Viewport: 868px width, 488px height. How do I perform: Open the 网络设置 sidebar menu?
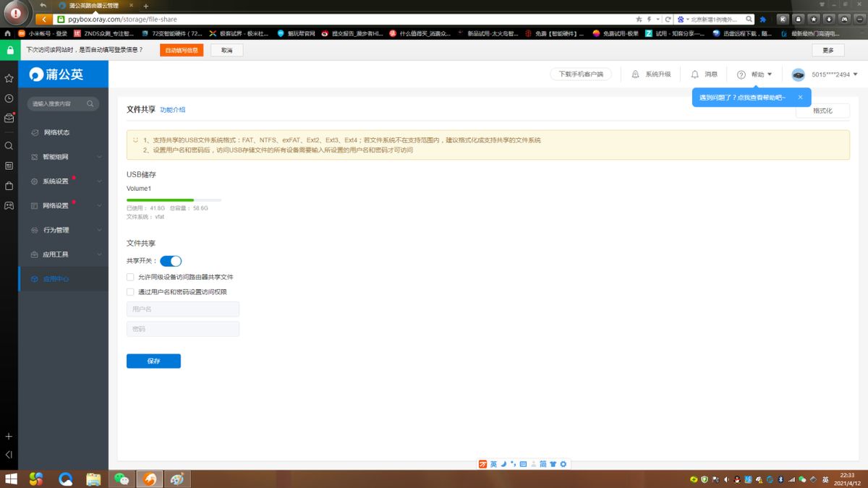click(63, 206)
